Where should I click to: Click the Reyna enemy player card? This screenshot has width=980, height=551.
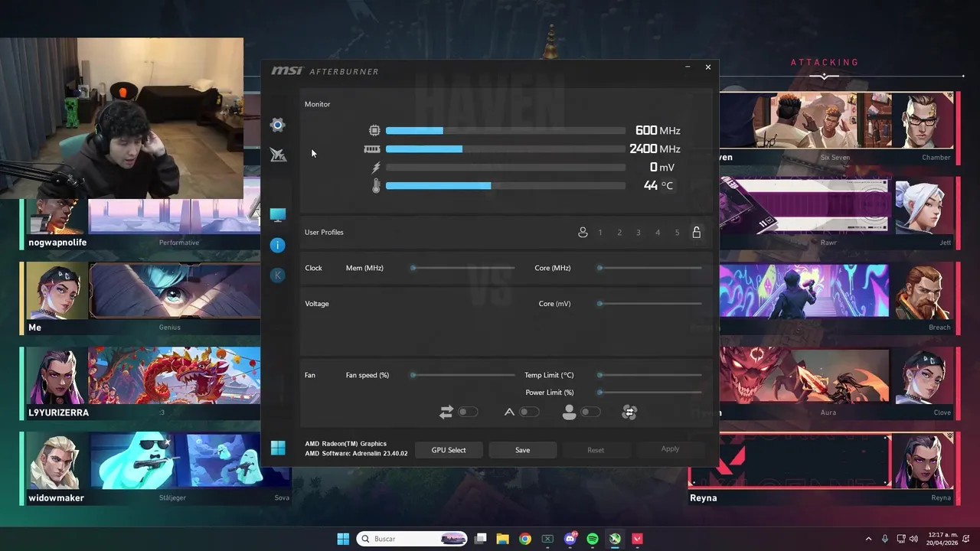pos(823,468)
